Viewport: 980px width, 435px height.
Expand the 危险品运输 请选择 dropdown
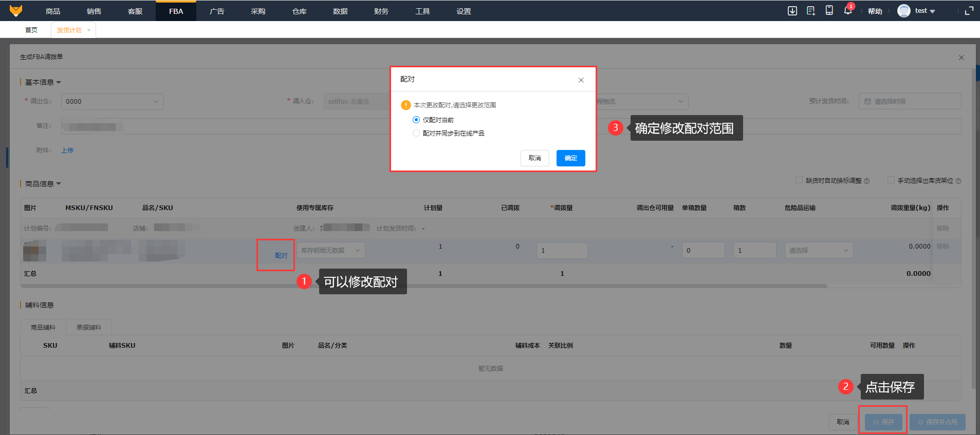818,251
